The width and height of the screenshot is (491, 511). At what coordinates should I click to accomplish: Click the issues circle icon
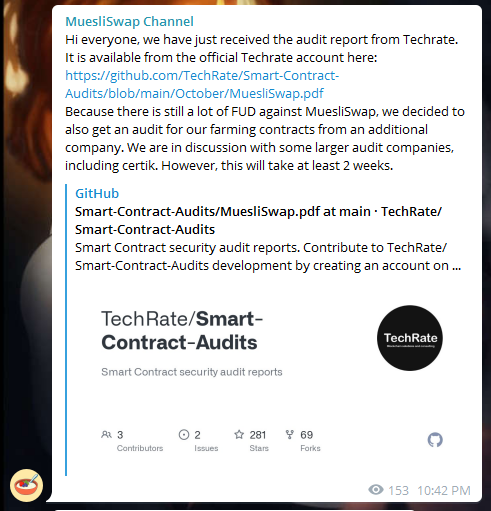click(x=184, y=435)
